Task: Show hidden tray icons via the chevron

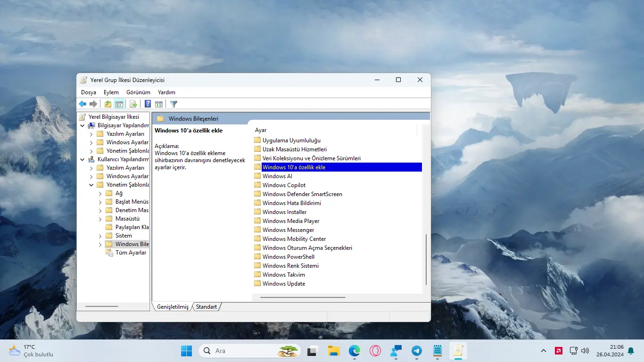Action: tap(544, 351)
